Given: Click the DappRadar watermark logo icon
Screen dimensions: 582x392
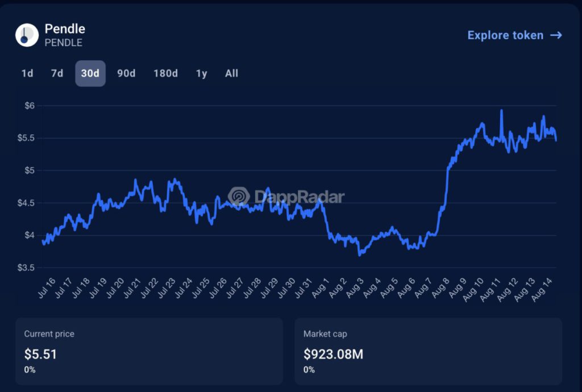Looking at the screenshot, I should point(239,197).
